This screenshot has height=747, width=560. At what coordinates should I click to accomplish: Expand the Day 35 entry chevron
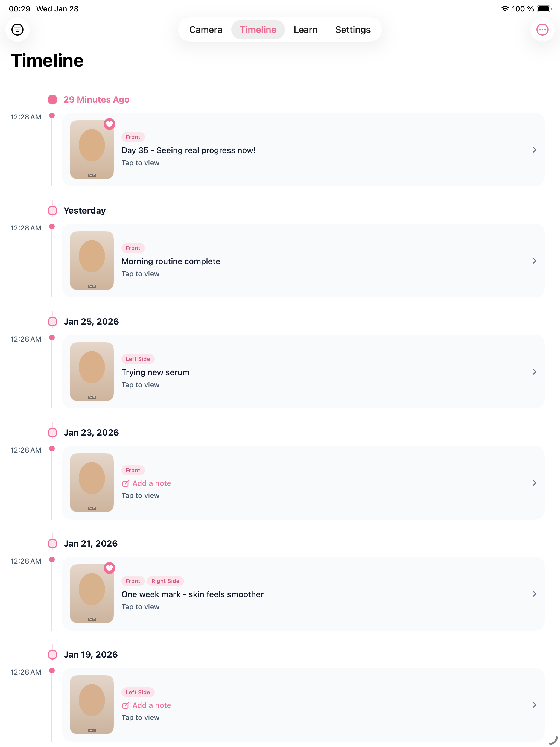(x=534, y=150)
